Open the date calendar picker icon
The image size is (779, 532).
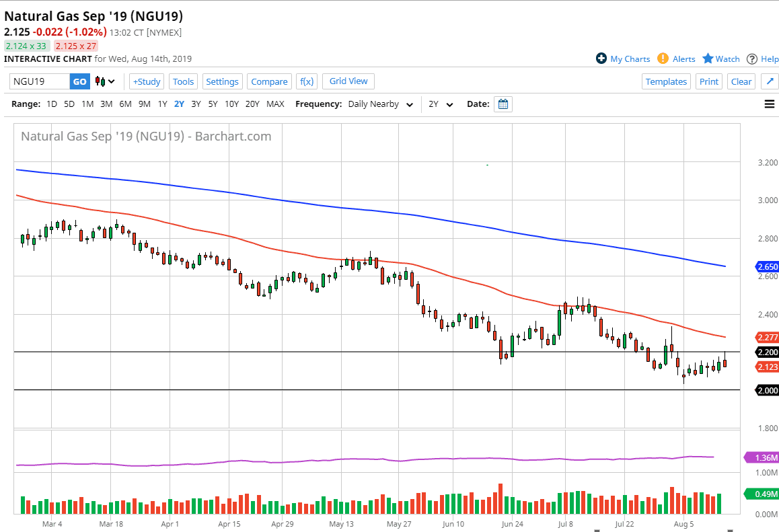coord(503,104)
